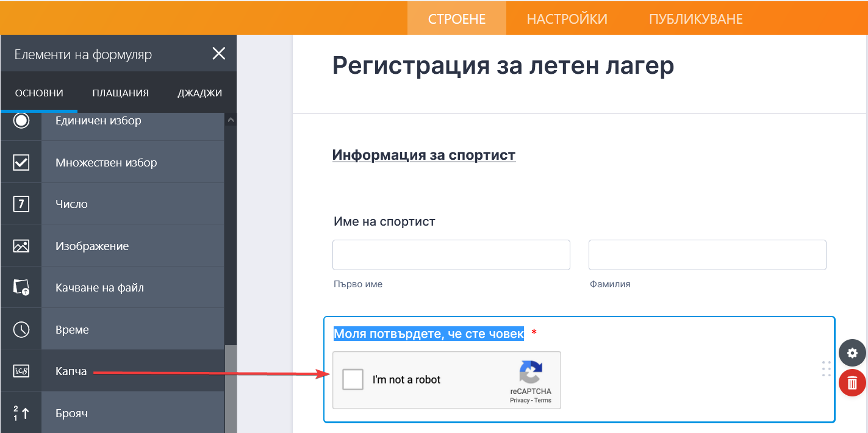Check the I'm not a robot box
The image size is (868, 433).
(353, 379)
